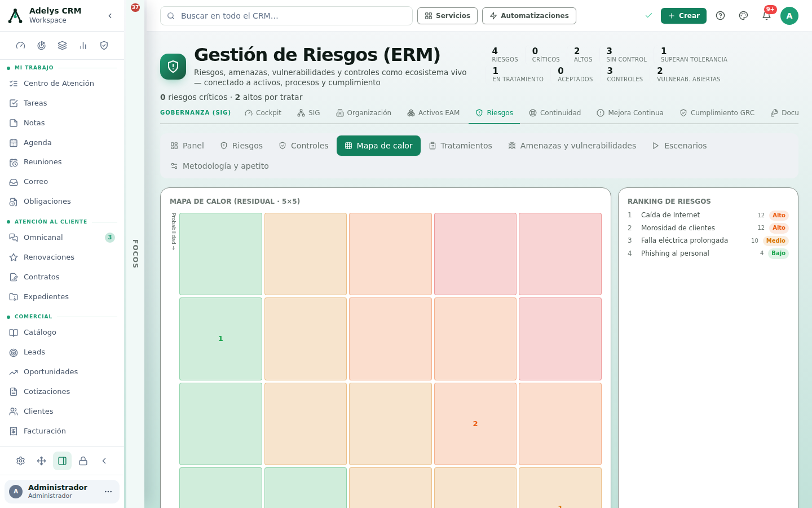The height and width of the screenshot is (508, 812).
Task: Open the Panel subtab
Action: (187, 146)
